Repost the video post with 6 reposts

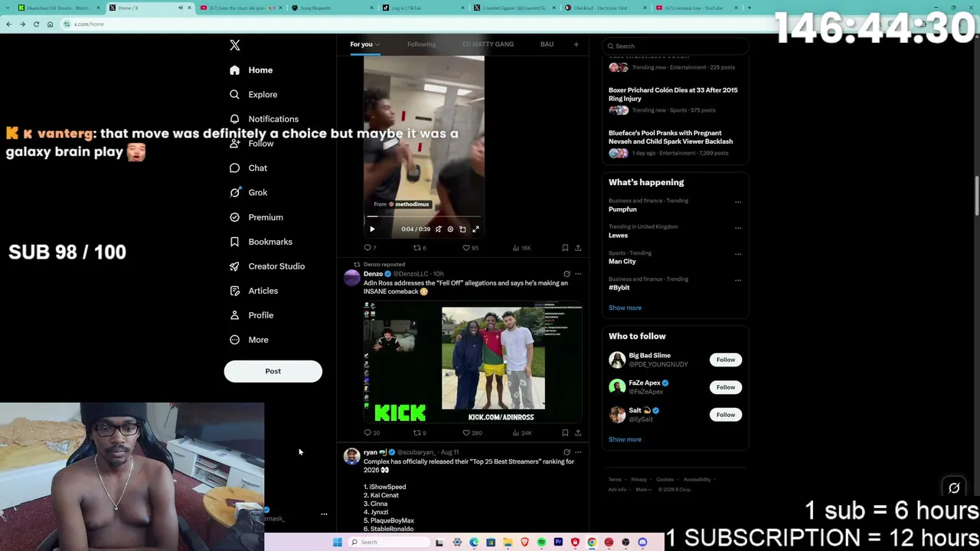(420, 248)
